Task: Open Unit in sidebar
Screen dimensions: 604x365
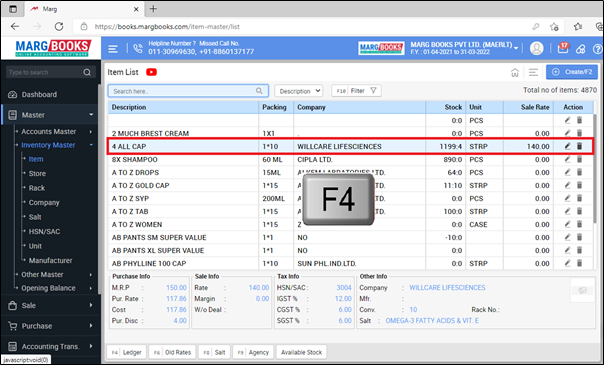Action: [35, 246]
